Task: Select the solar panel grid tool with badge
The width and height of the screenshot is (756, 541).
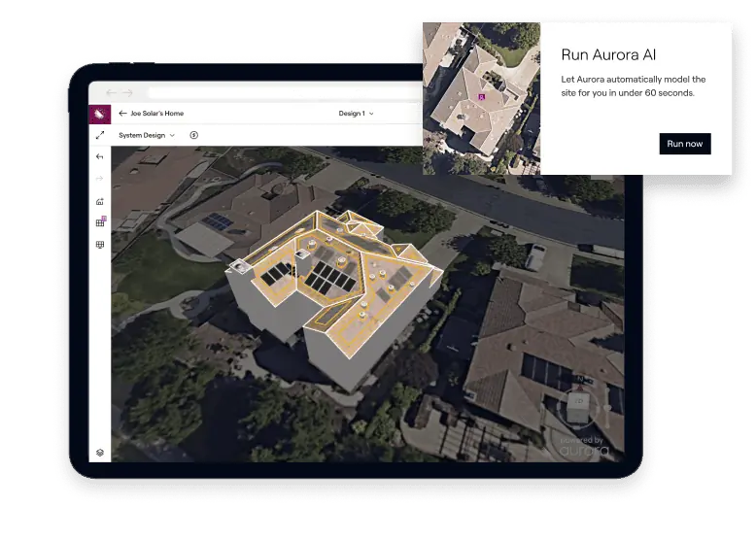Action: click(x=100, y=222)
